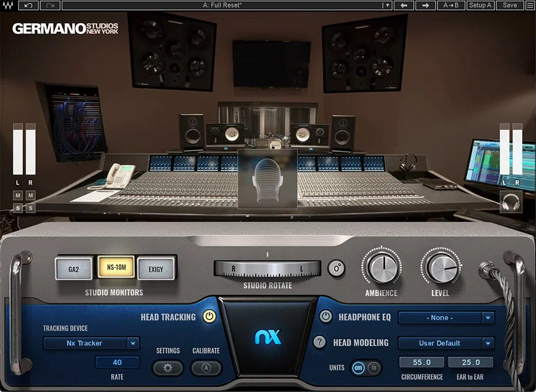Save the current preset

pyautogui.click(x=509, y=5)
